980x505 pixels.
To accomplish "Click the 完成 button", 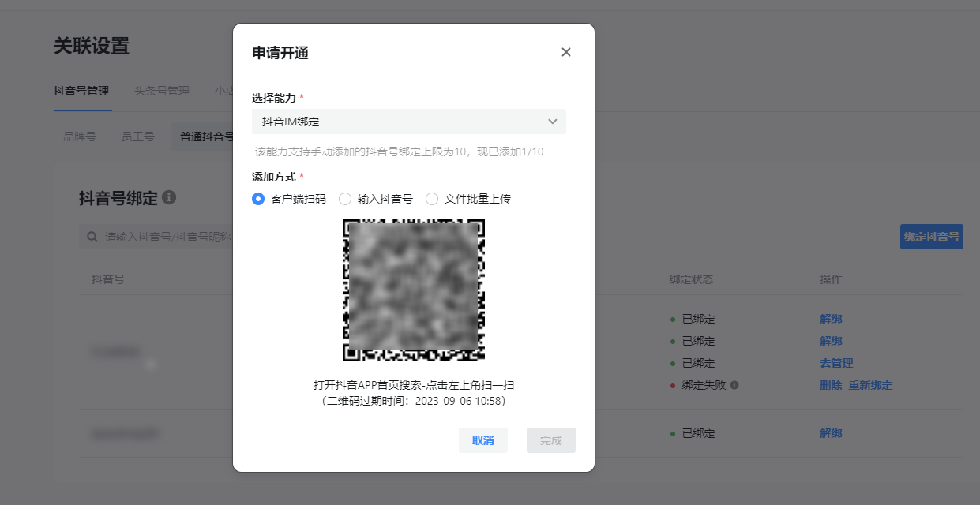I will pyautogui.click(x=551, y=440).
